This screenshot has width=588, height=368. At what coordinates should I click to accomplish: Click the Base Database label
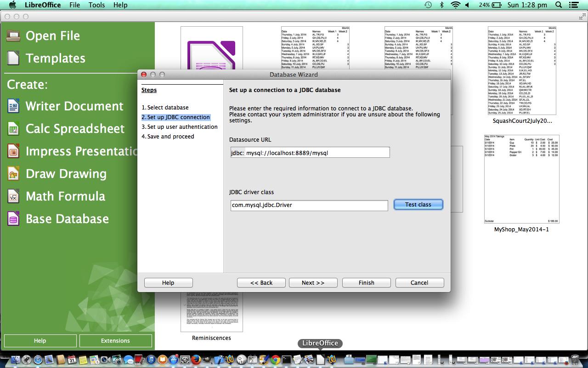[x=68, y=219]
